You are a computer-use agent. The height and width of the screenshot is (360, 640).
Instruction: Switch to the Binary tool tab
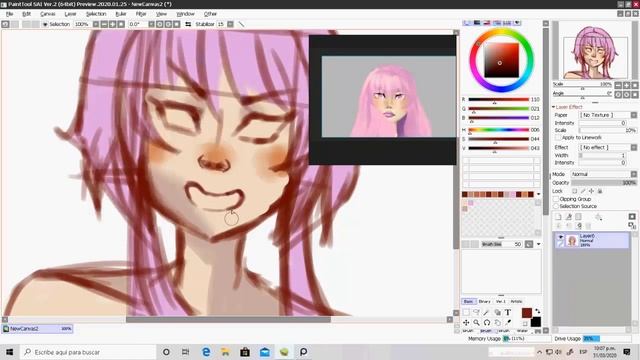(x=484, y=301)
